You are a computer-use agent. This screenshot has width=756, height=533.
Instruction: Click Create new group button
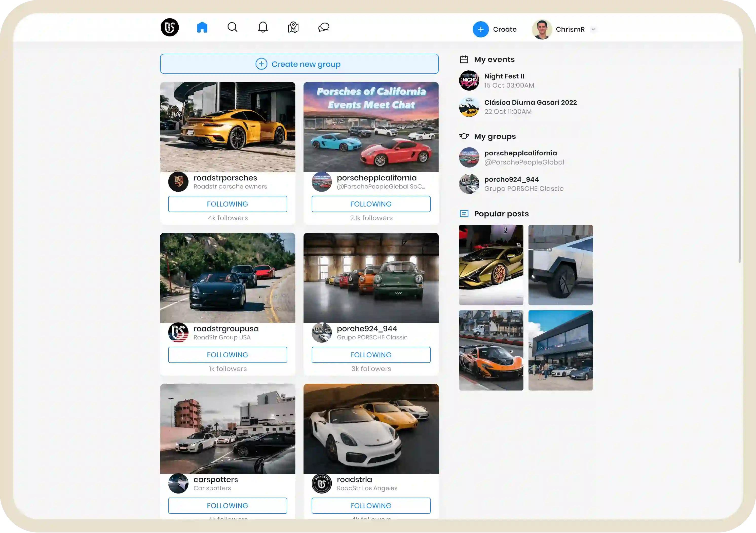coord(299,64)
